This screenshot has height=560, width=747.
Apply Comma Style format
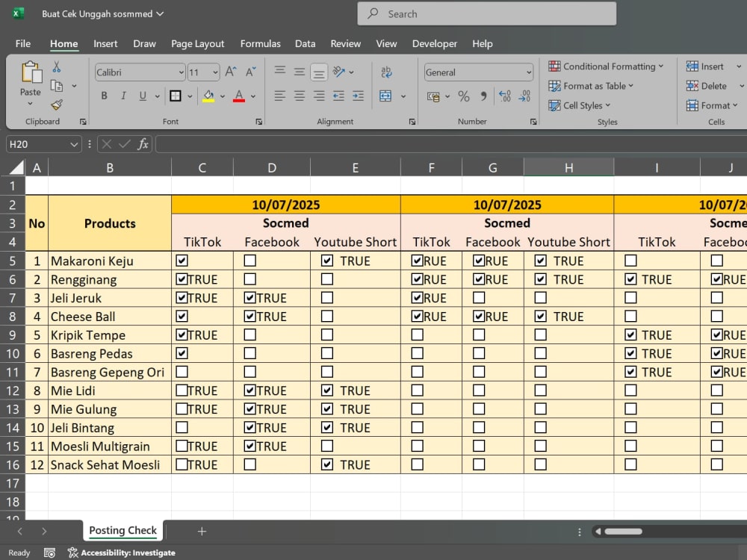pos(483,96)
